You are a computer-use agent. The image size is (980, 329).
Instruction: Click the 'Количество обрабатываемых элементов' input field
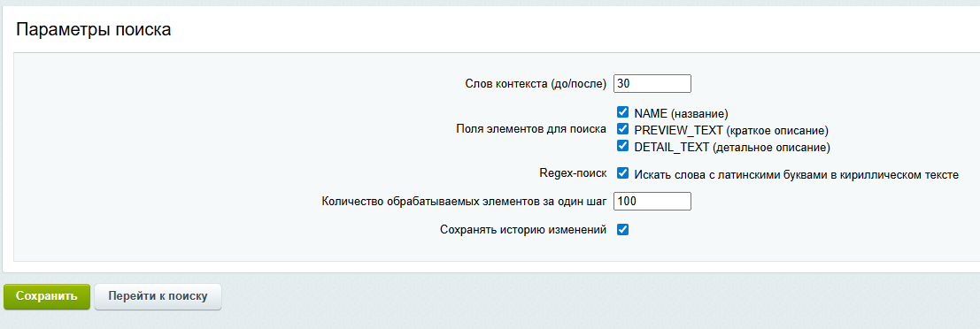pyautogui.click(x=652, y=201)
